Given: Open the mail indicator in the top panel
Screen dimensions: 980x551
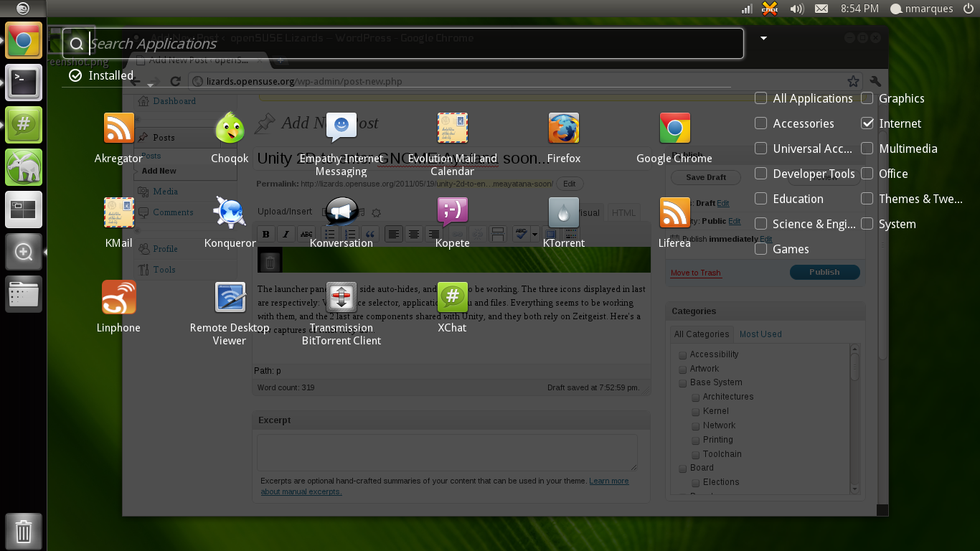Looking at the screenshot, I should pos(821,9).
